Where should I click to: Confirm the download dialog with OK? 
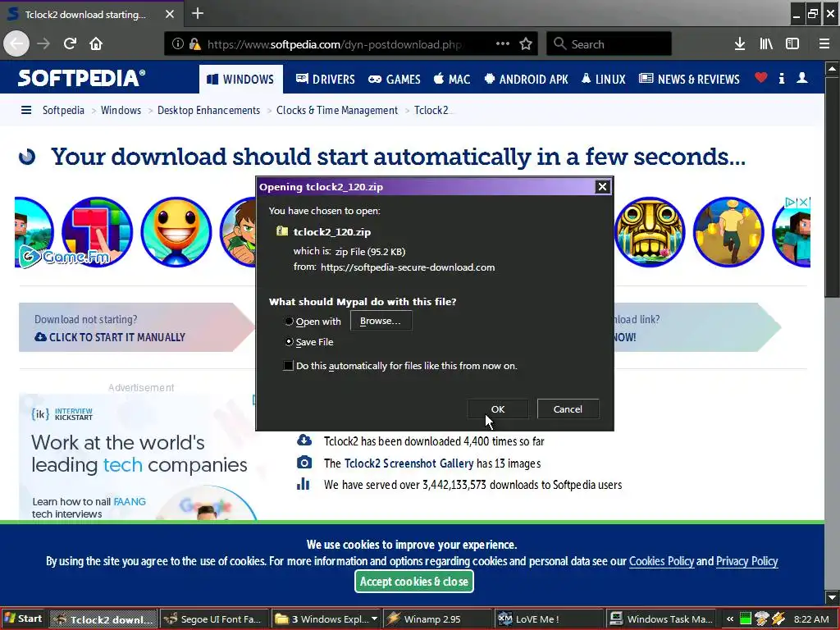point(498,409)
